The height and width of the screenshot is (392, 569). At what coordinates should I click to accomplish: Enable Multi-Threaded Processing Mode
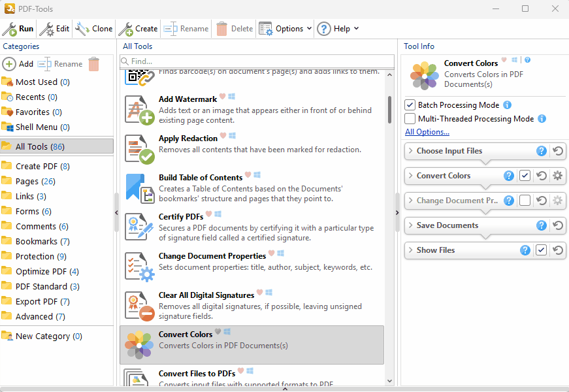pos(410,119)
